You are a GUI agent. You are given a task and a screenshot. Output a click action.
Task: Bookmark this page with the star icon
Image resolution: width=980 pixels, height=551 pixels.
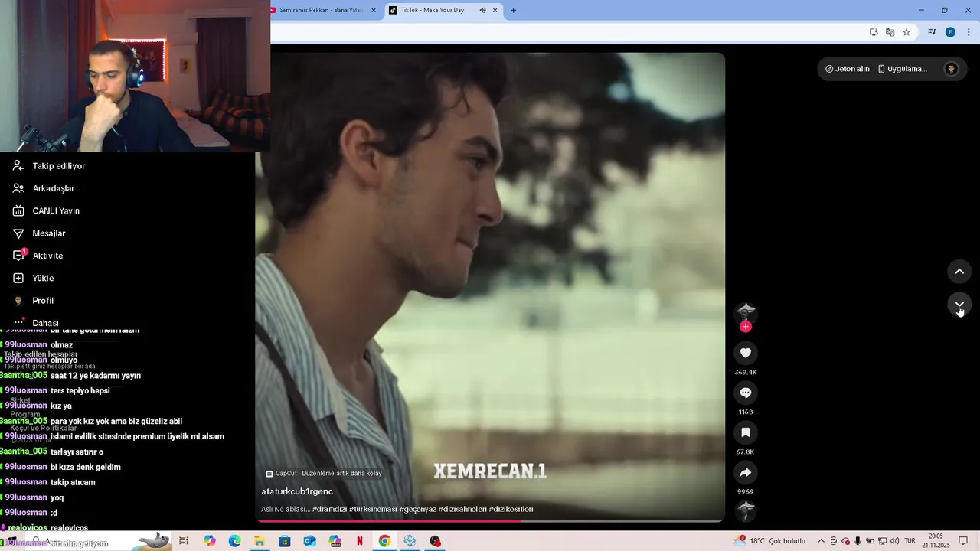click(906, 32)
